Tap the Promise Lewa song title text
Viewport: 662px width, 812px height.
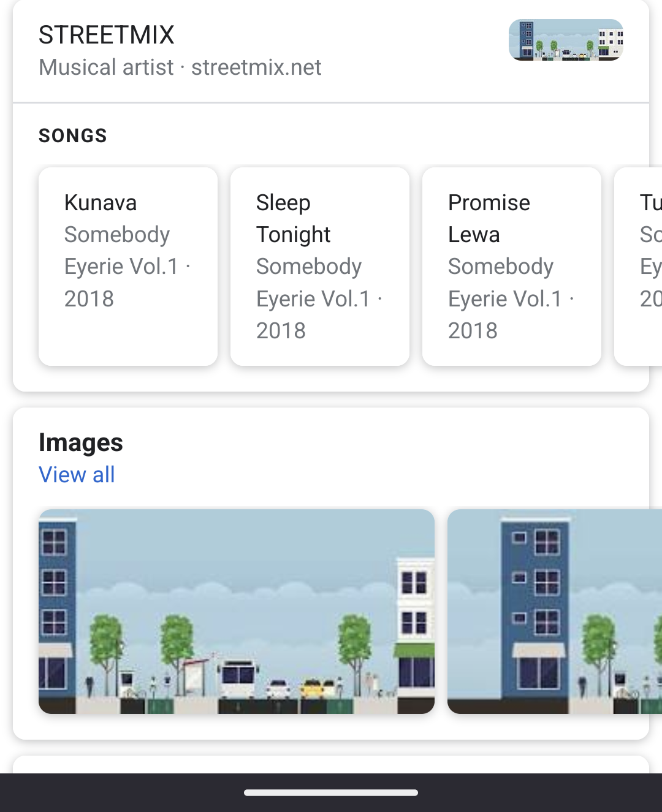click(x=489, y=218)
